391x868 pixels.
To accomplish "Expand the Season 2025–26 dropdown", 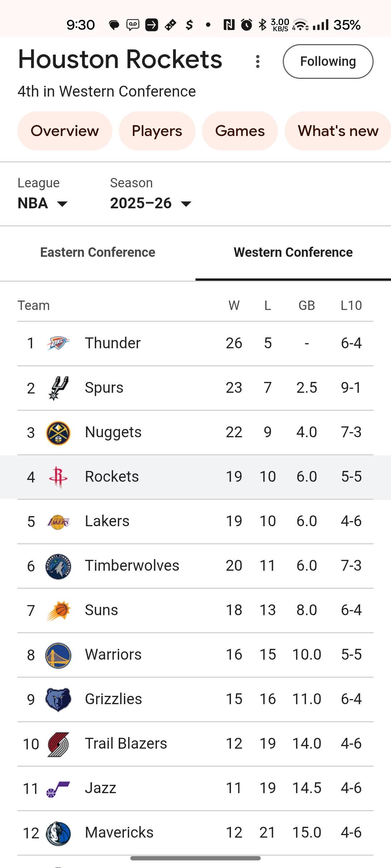I will point(151,203).
